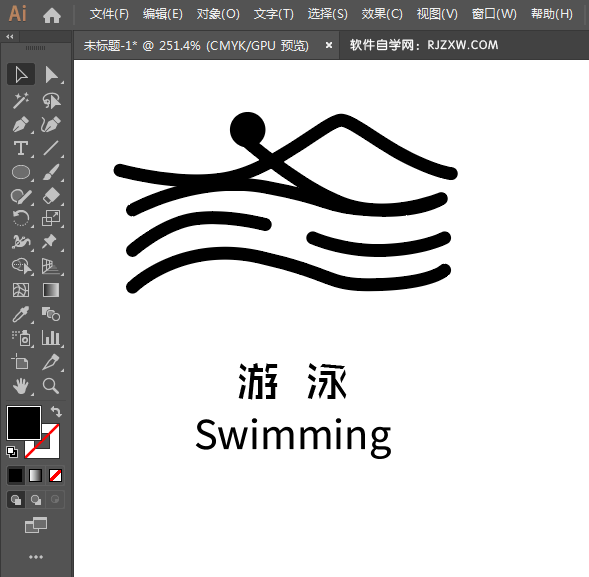Viewport: 589px width, 577px height.
Task: Go to the Home screen
Action: (52, 15)
